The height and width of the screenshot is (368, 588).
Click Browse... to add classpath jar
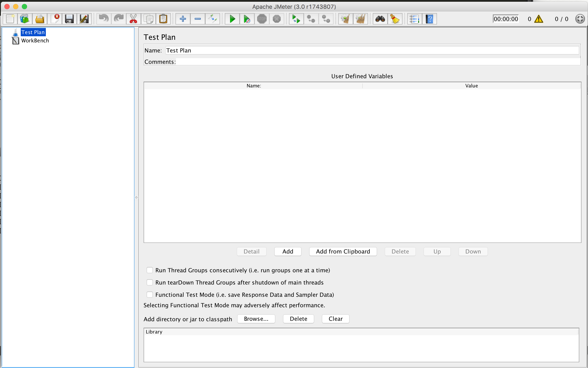[x=256, y=319]
